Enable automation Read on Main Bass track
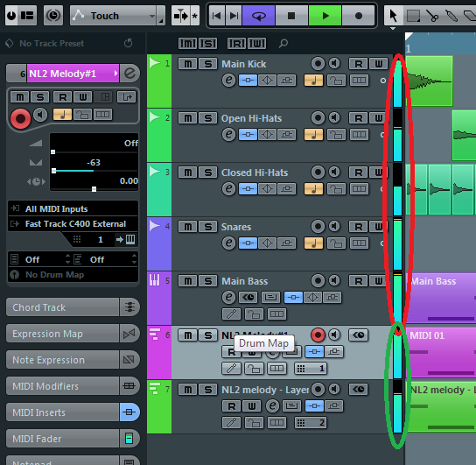 358,281
